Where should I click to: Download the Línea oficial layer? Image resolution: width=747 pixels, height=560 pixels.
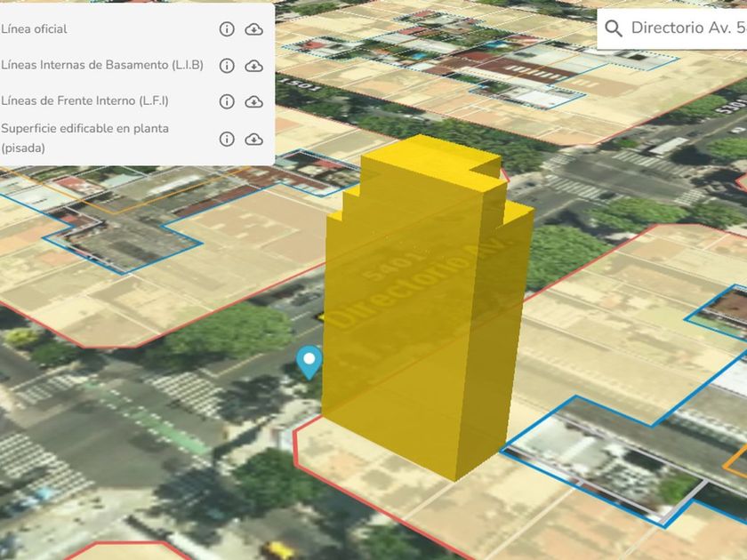tap(253, 29)
